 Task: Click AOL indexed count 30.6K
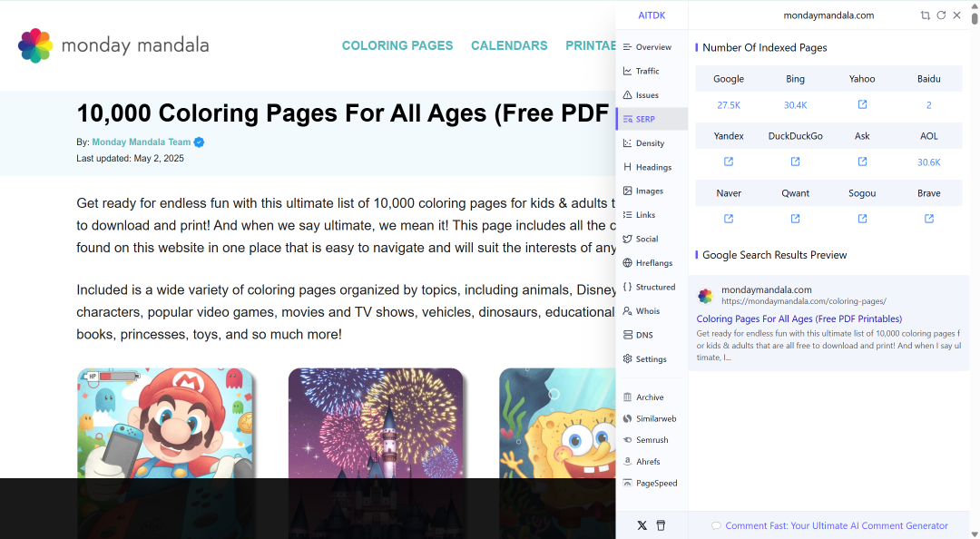[x=929, y=162]
